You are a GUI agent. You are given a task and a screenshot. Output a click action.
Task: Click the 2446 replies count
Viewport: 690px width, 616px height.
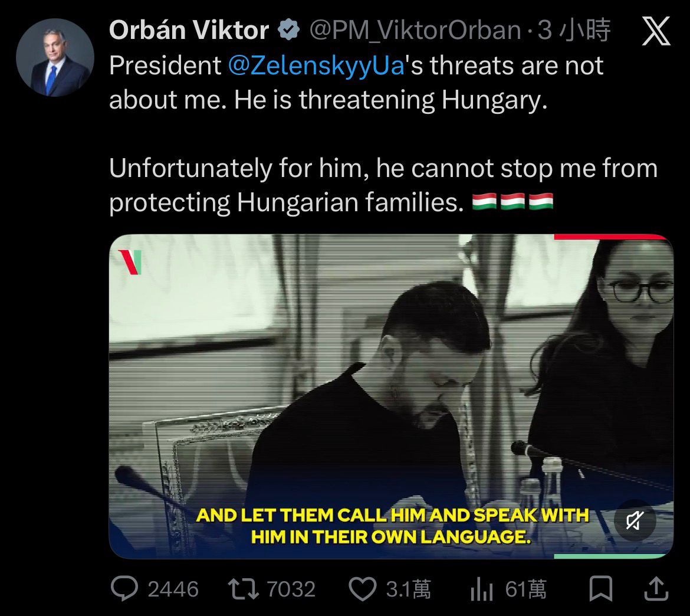point(173,589)
